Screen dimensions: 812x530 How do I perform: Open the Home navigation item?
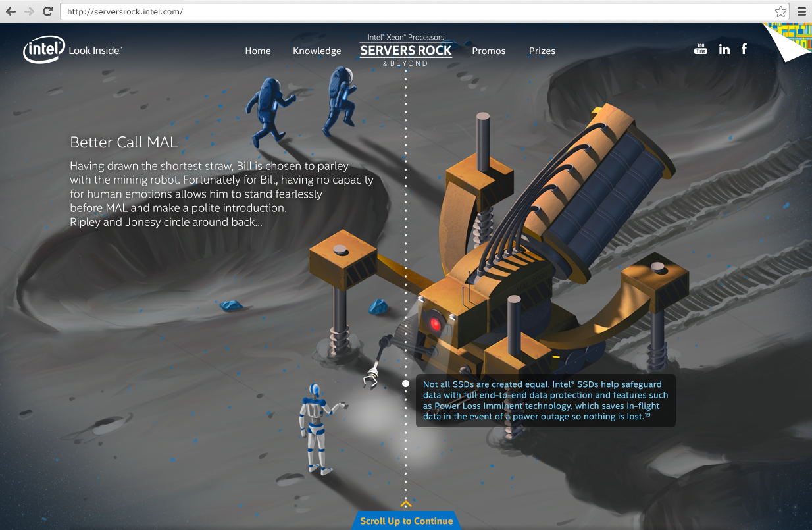258,51
